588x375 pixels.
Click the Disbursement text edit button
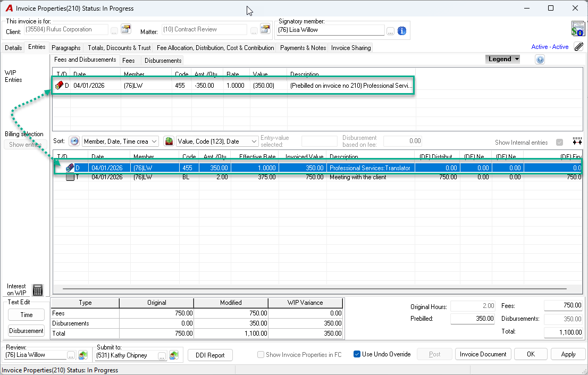tap(26, 331)
